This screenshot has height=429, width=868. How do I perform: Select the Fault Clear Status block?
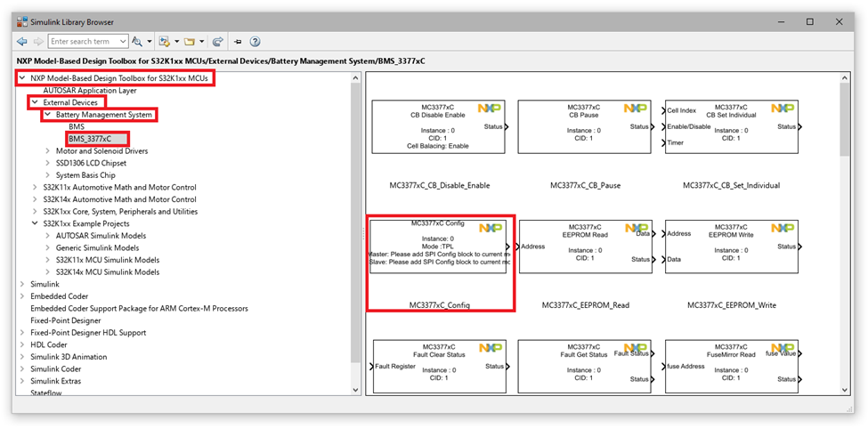438,367
